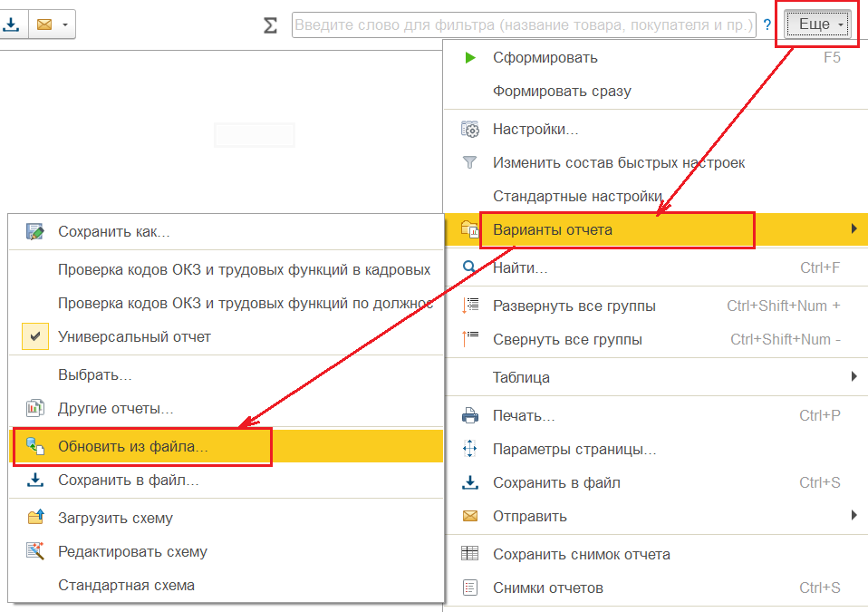Screen dimensions: 868x612
Task: Click into the filter word search field
Action: [x=523, y=25]
